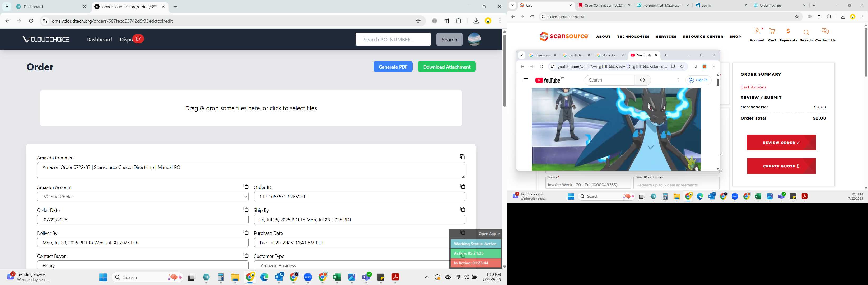Click the Search button beside PO_NUMBER field
The image size is (868, 285).
(449, 39)
